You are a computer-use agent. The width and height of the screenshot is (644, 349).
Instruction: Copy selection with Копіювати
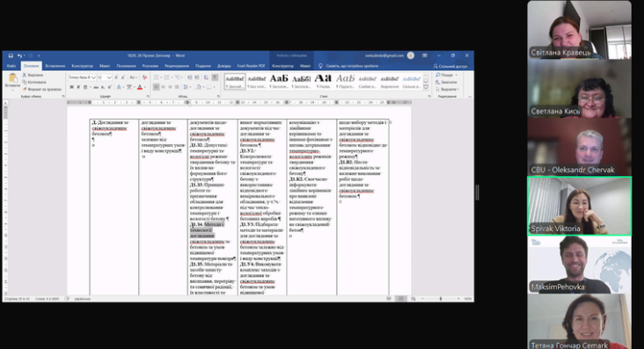[x=34, y=82]
